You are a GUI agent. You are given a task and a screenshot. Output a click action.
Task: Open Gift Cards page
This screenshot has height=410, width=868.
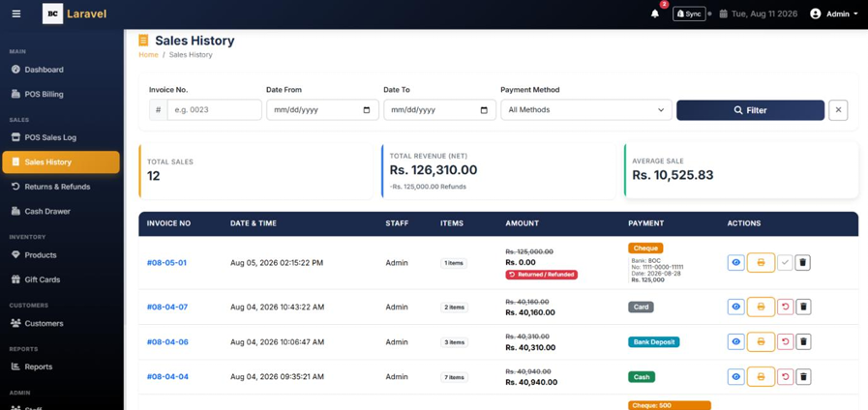tap(61, 279)
